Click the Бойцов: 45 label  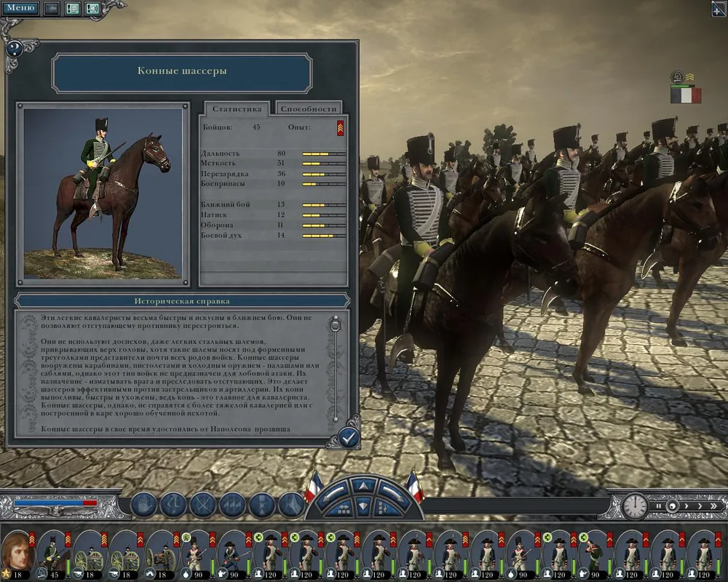(232, 127)
